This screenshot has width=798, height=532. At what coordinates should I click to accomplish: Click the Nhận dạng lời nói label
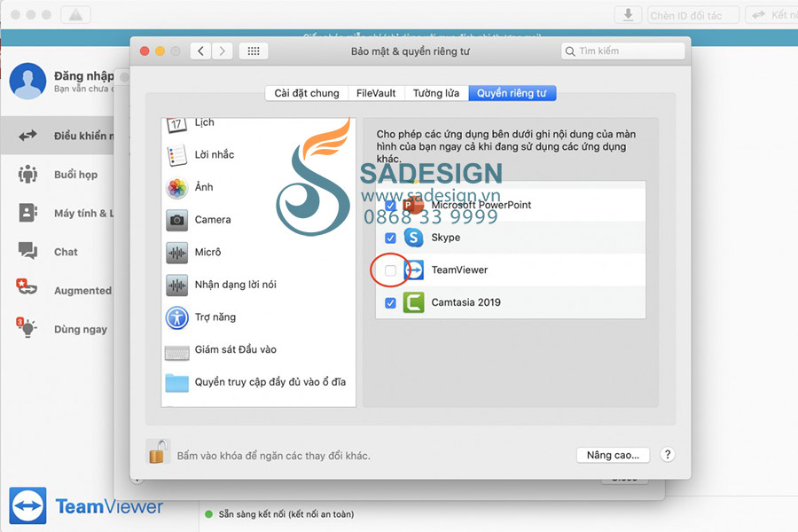click(236, 286)
